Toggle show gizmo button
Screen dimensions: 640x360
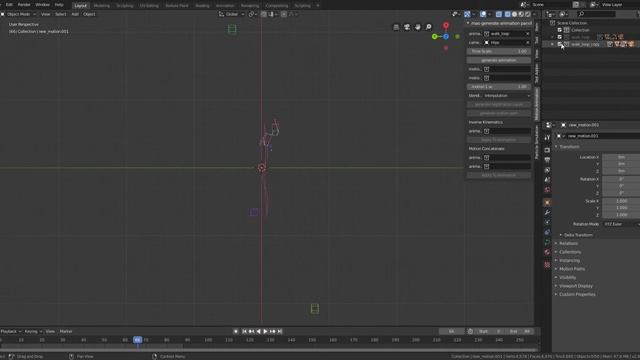click(x=467, y=14)
